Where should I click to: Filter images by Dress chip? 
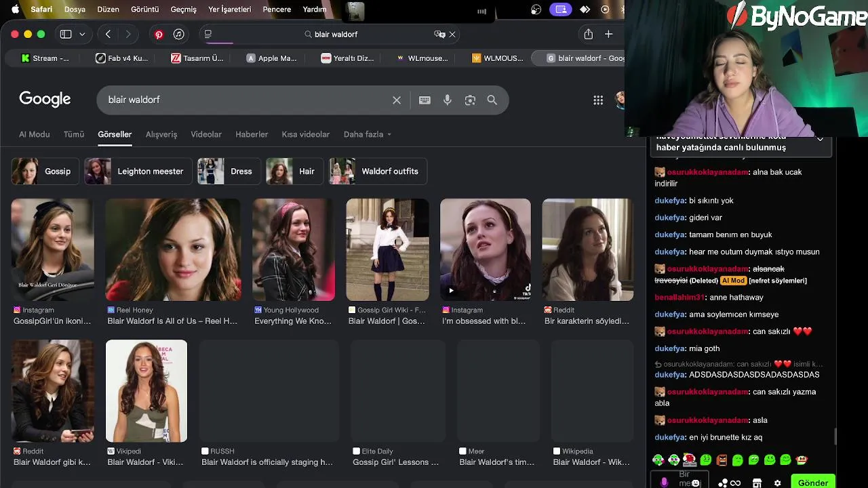pyautogui.click(x=229, y=171)
